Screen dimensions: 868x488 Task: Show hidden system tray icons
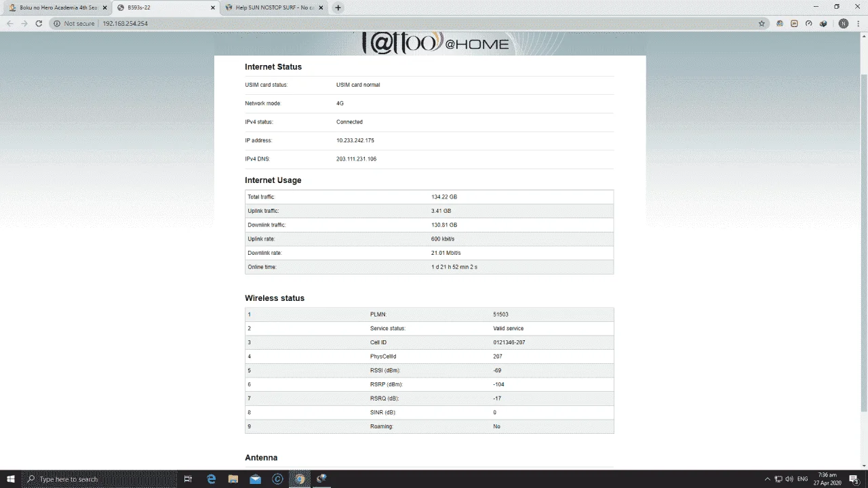click(x=767, y=479)
